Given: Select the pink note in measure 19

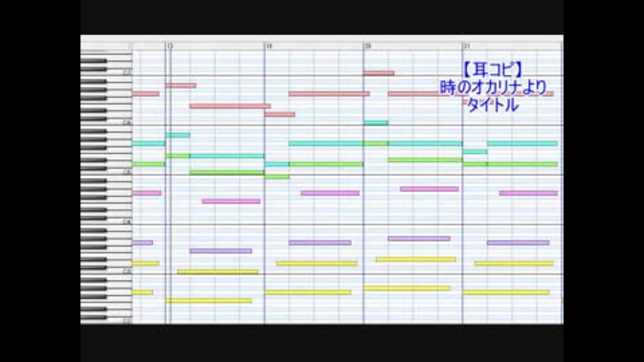Looking at the screenshot, I should coord(330,193).
